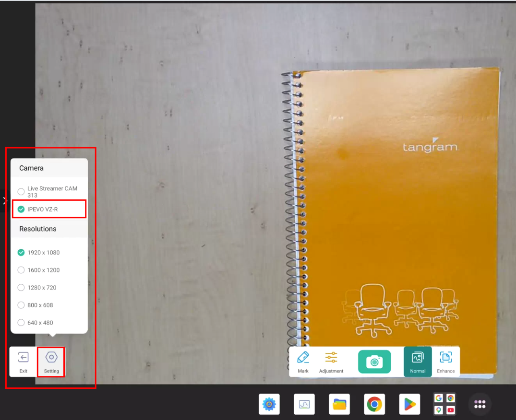Expand the side panel arrow

click(x=4, y=201)
